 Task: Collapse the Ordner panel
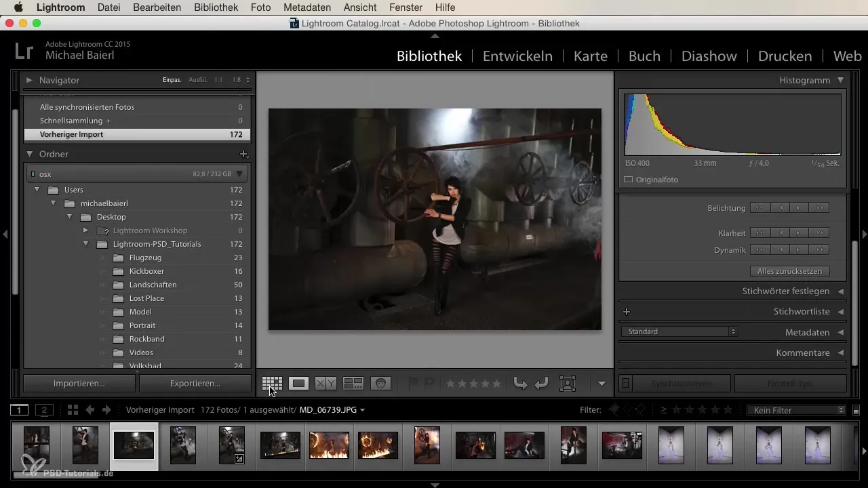coord(29,154)
